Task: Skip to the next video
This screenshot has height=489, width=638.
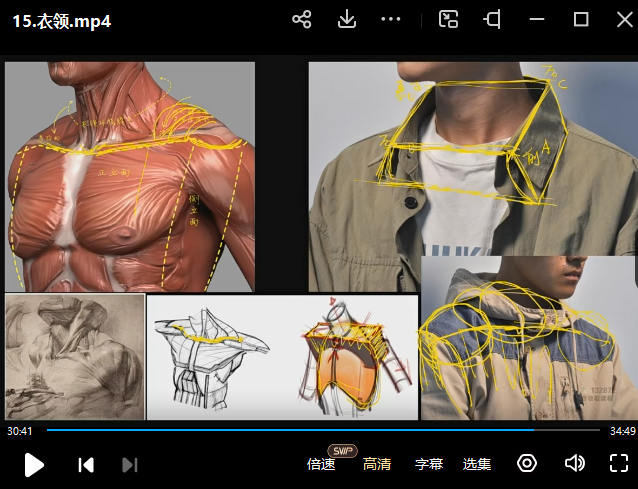Action: click(x=129, y=464)
